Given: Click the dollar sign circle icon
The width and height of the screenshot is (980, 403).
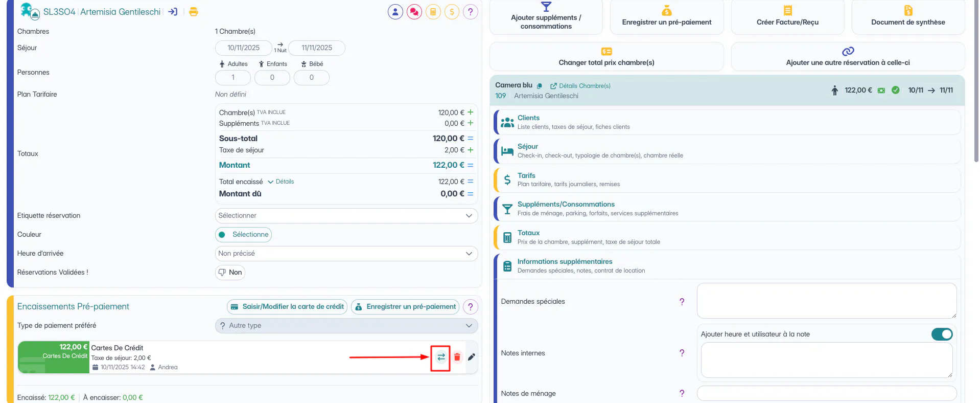Looking at the screenshot, I should point(452,12).
